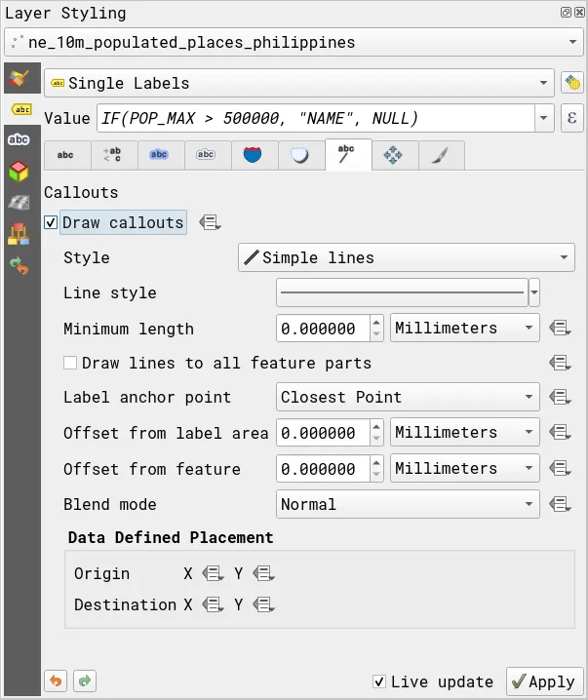The width and height of the screenshot is (588, 700).
Task: Switch to the Background shield tab
Action: (x=253, y=155)
